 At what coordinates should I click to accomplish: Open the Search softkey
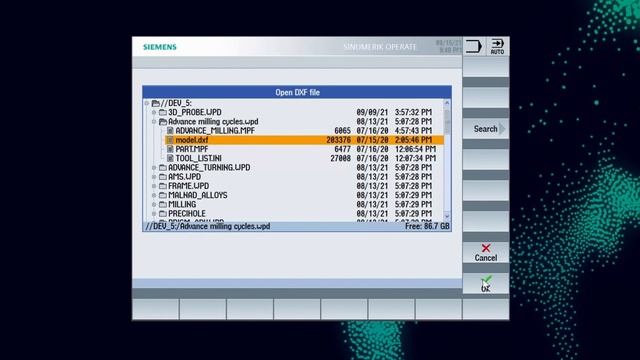point(486,129)
